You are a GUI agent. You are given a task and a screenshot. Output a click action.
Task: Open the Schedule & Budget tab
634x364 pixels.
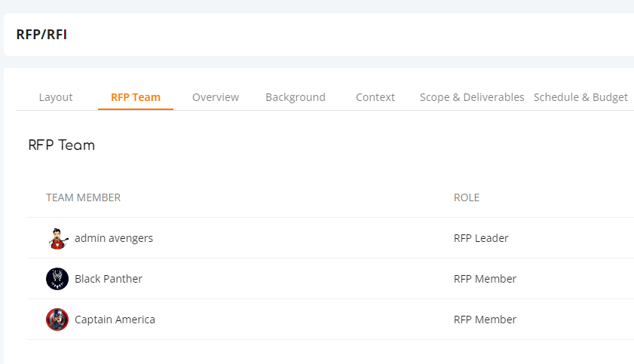pos(580,97)
